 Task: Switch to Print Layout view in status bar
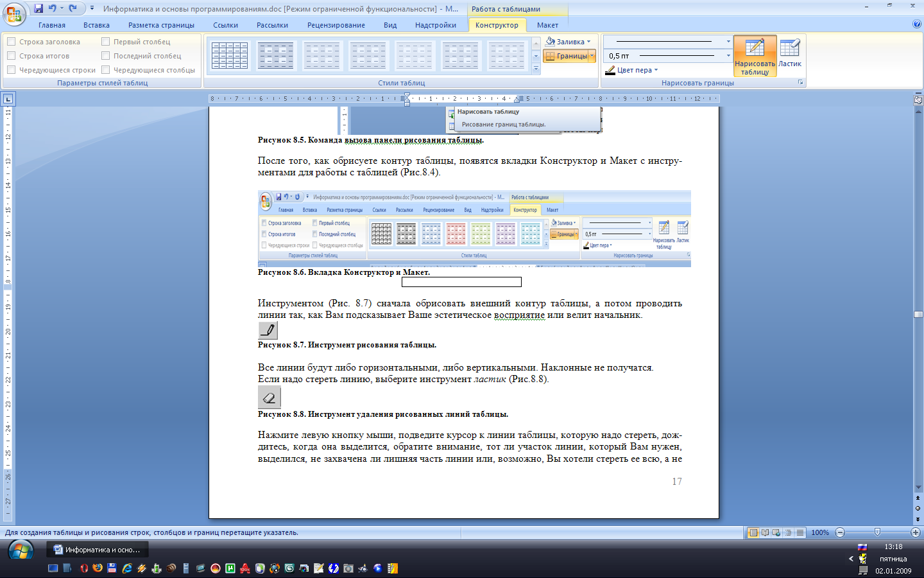(753, 532)
